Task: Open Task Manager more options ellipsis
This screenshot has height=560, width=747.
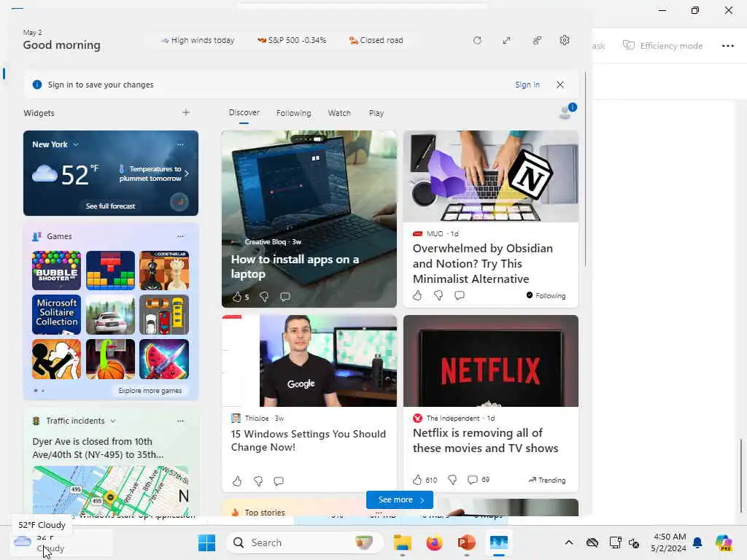Action: click(x=728, y=46)
